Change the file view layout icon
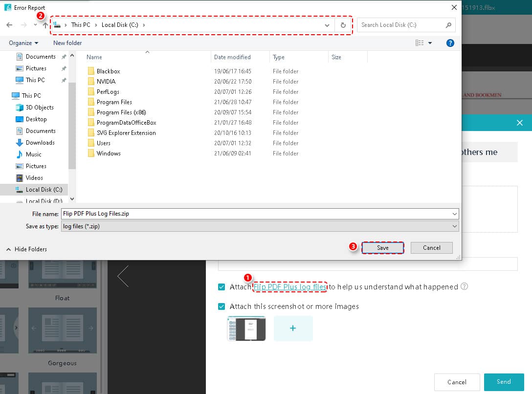 [x=420, y=43]
